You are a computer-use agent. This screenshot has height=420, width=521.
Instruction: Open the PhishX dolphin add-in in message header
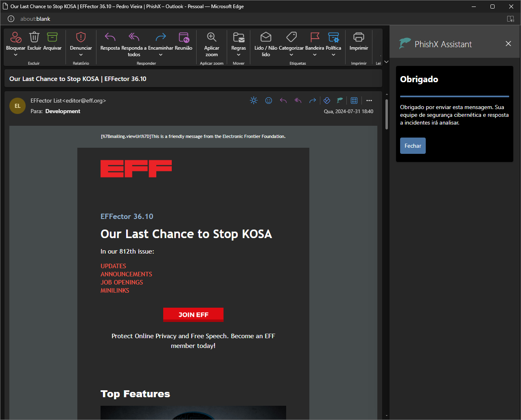click(x=339, y=100)
